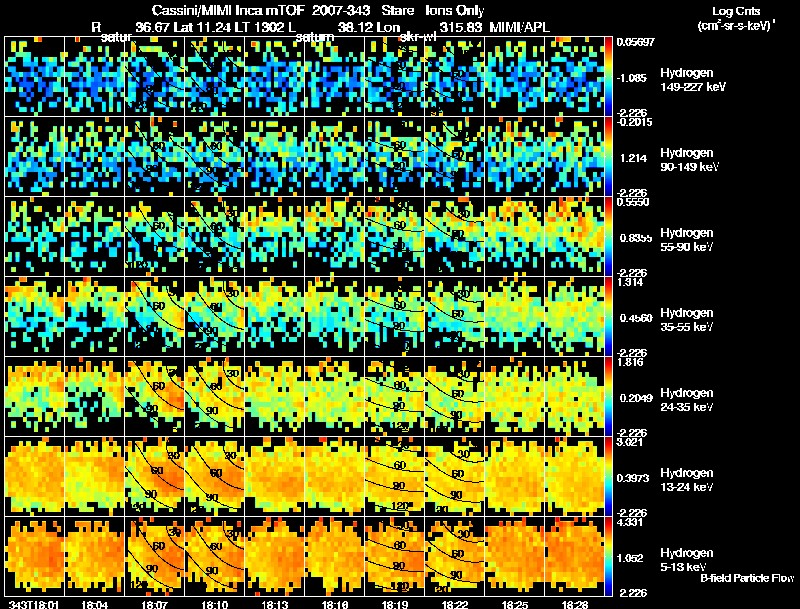Click the 0.4560 colorbar value
Viewport: 800px width, 609px height.
click(636, 318)
